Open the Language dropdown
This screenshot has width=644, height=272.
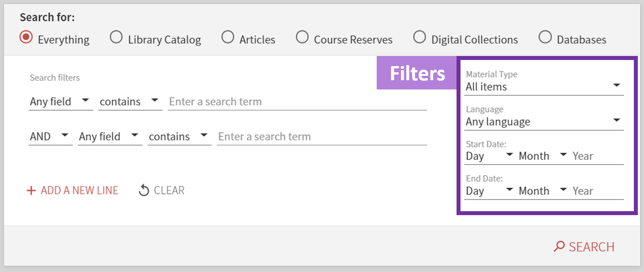click(x=544, y=122)
